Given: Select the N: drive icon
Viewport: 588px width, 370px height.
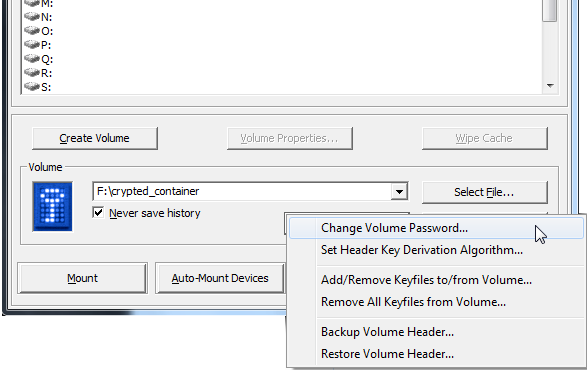Looking at the screenshot, I should (32, 16).
